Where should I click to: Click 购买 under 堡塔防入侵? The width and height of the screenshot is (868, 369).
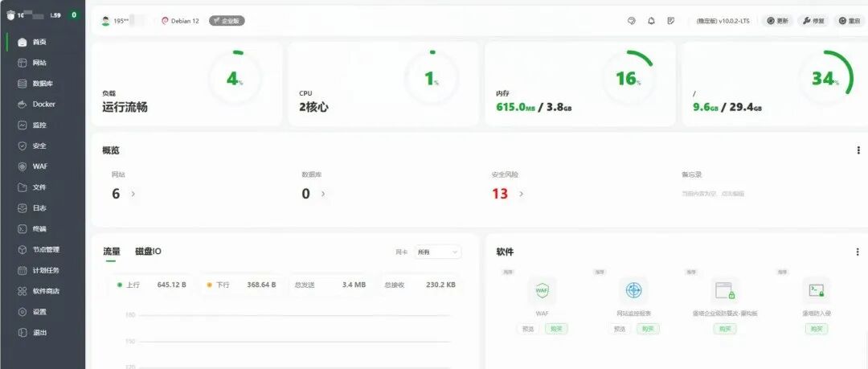click(x=817, y=329)
